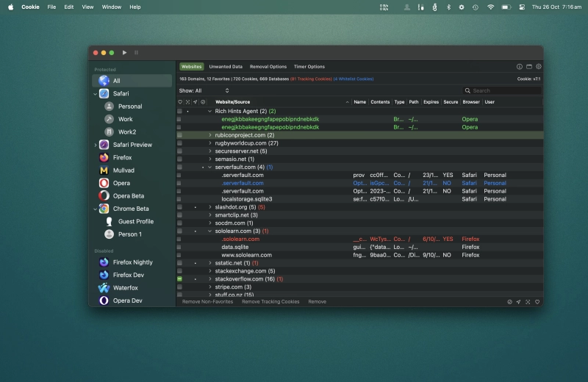Tick the checkbox for secureserver.net row
The image size is (588, 382).
tap(179, 151)
